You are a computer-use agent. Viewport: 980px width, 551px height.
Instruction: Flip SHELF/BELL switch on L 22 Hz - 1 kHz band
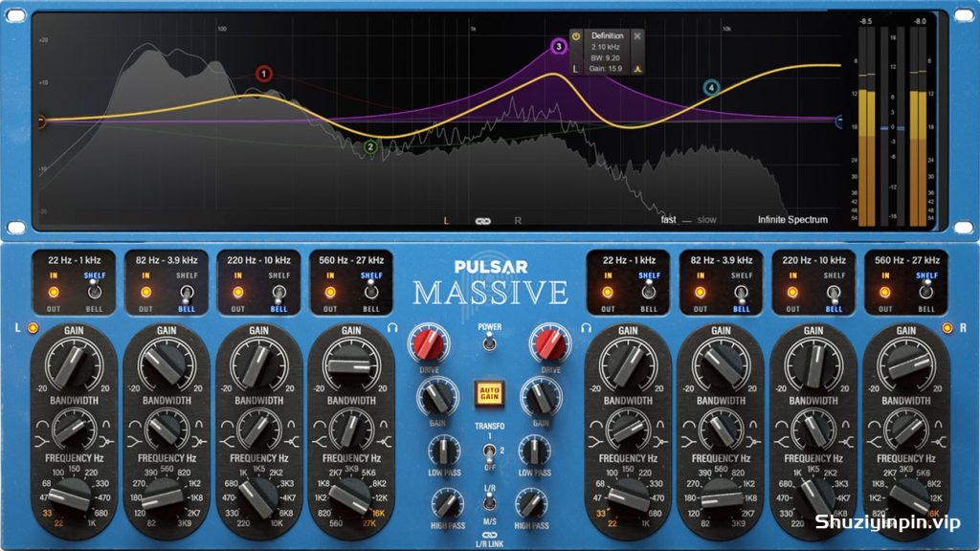[x=95, y=290]
